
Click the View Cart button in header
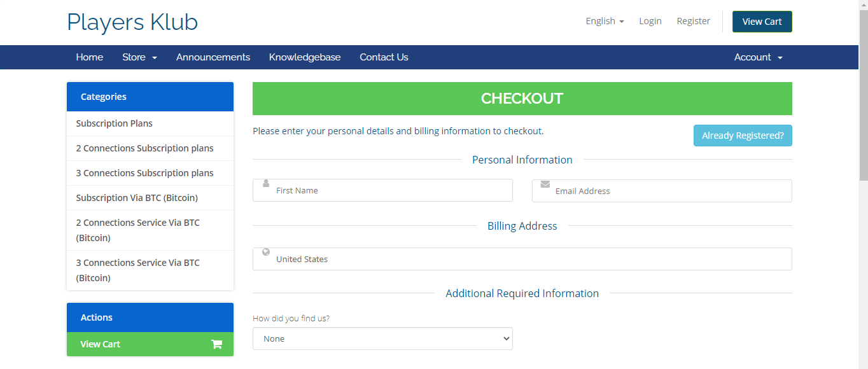point(762,22)
